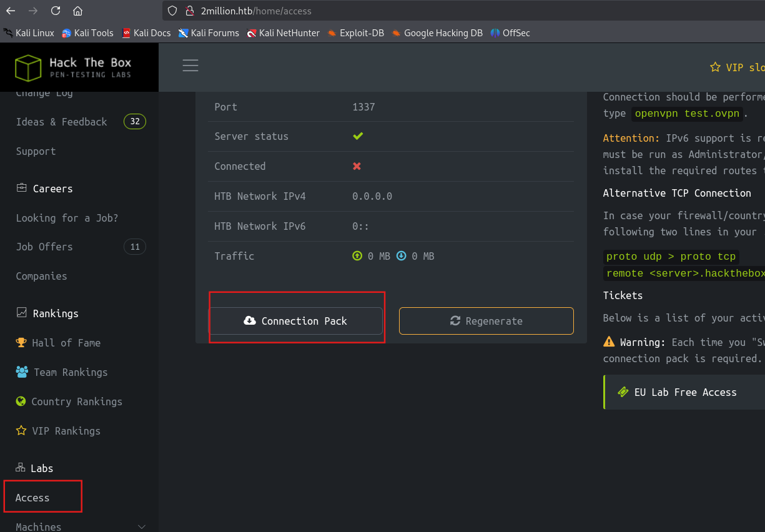Click the shield tracking protection icon
765x532 pixels.
(174, 11)
